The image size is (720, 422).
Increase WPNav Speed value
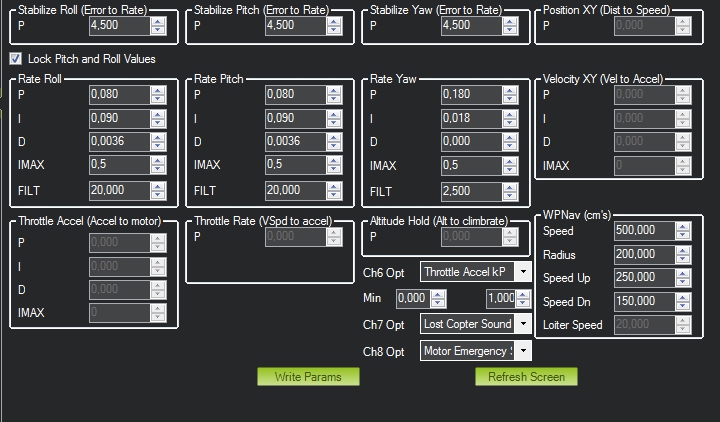click(x=684, y=226)
